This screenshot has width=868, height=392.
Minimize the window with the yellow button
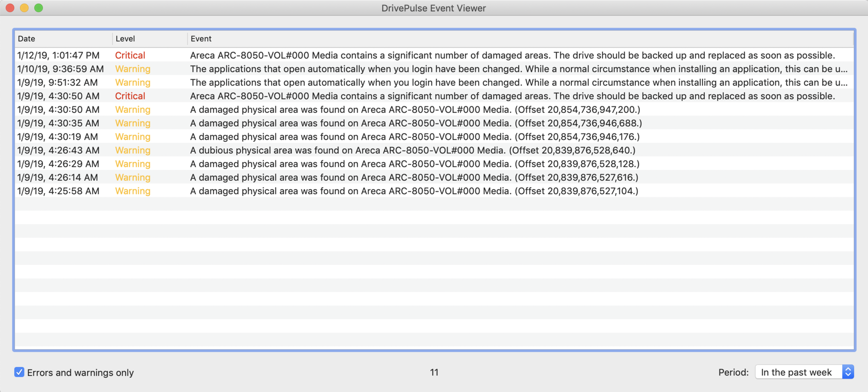(x=24, y=8)
